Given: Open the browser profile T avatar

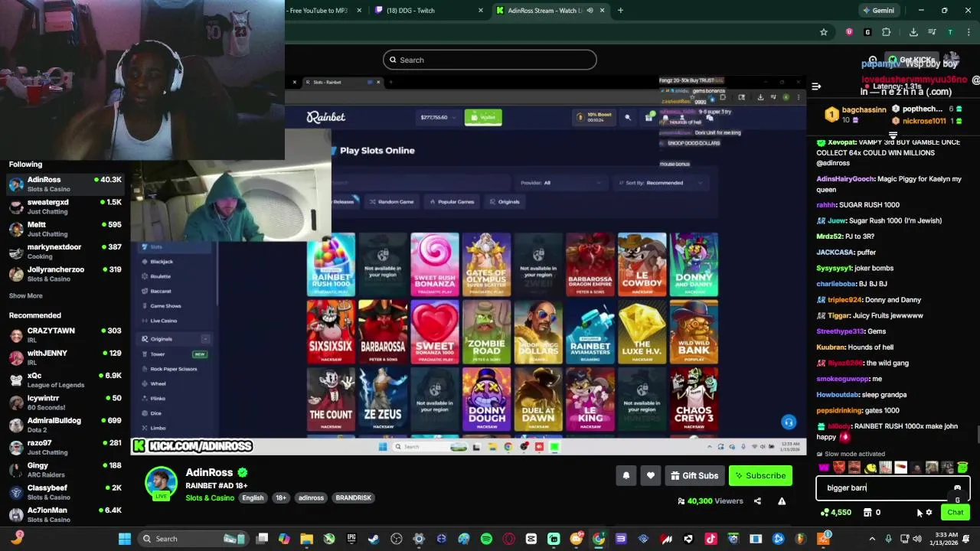Looking at the screenshot, I should pyautogui.click(x=950, y=32).
